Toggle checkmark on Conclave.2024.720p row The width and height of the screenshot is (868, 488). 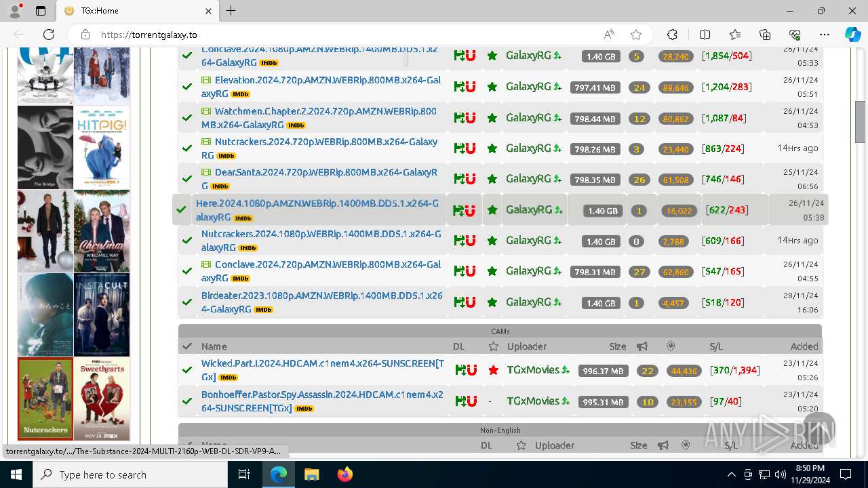click(186, 271)
